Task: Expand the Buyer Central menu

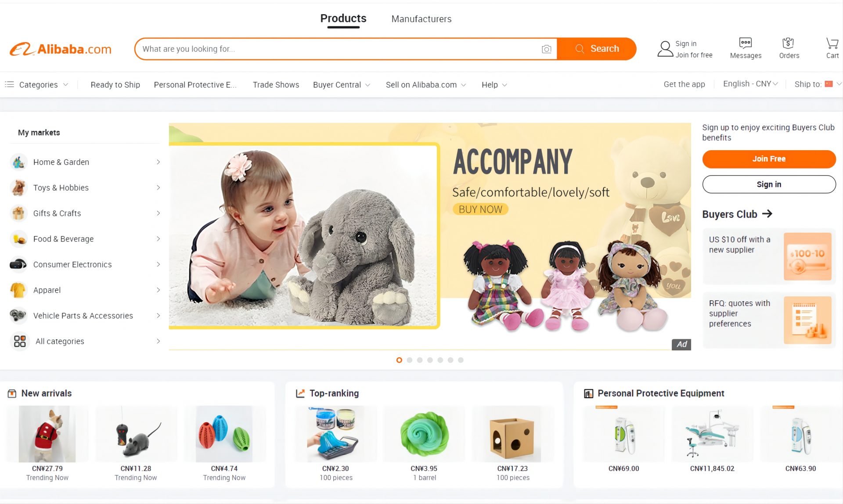Action: coord(342,85)
